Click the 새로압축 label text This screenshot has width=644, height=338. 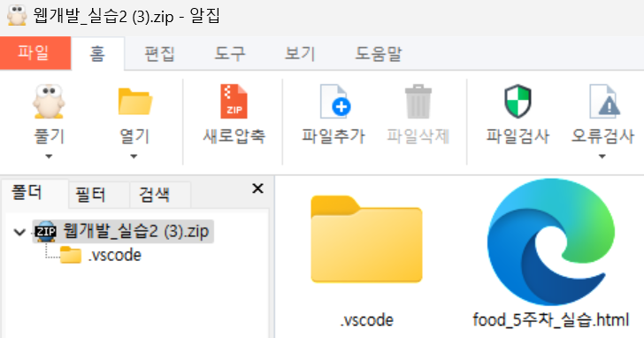coord(234,136)
